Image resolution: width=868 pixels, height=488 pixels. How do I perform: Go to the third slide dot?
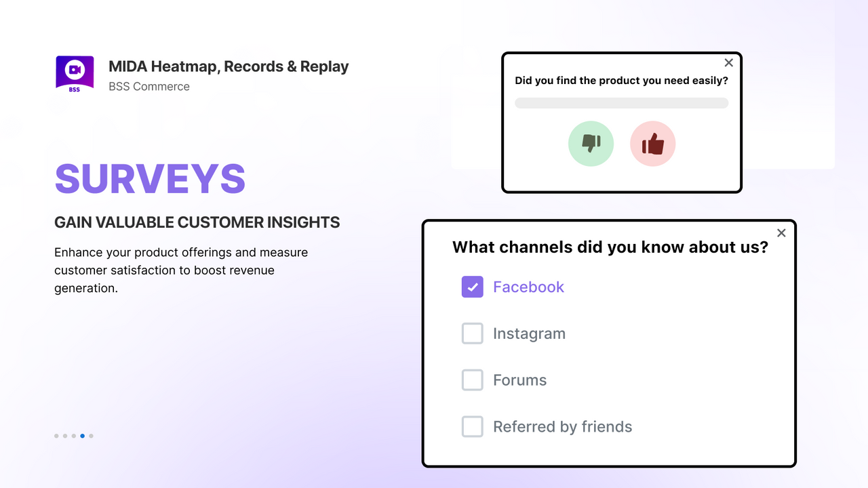[x=74, y=436]
